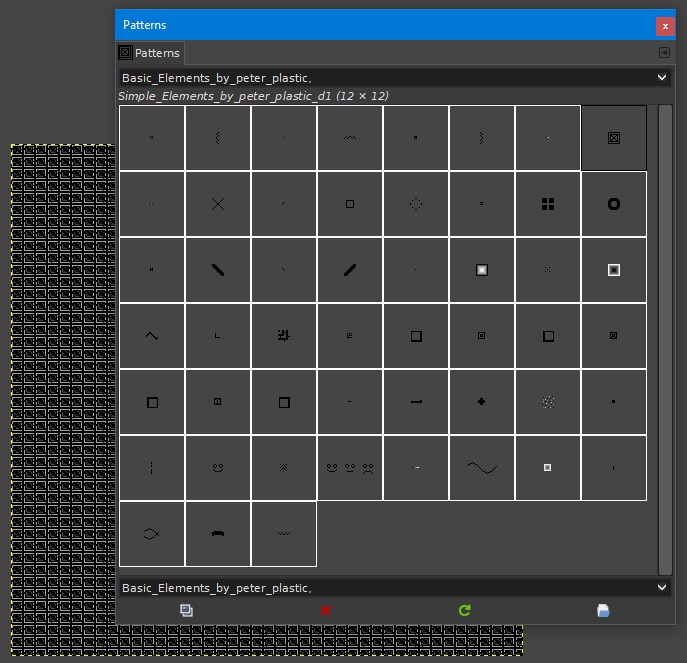Select the angled caret line pattern
687x663 pixels.
(152, 336)
